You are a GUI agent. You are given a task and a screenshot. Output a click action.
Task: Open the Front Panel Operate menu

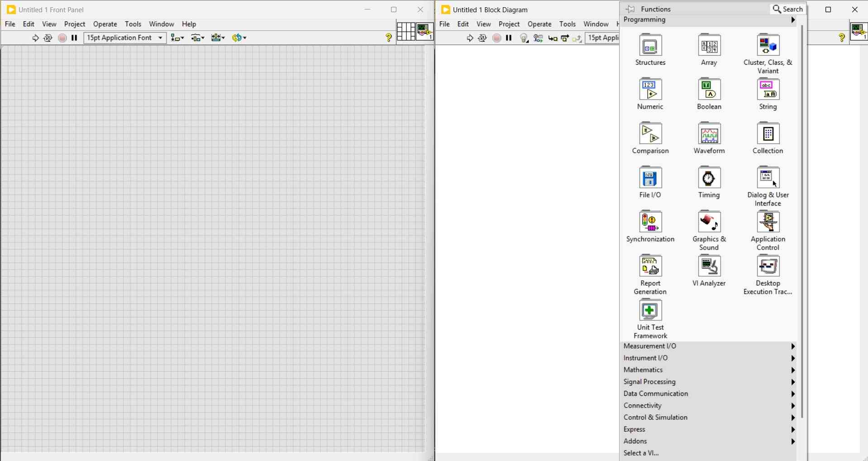[105, 24]
